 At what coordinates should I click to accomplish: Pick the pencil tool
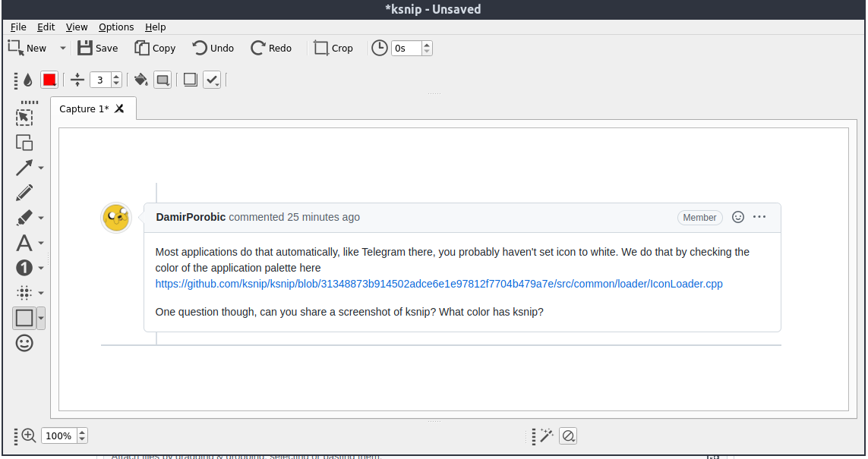[24, 193]
